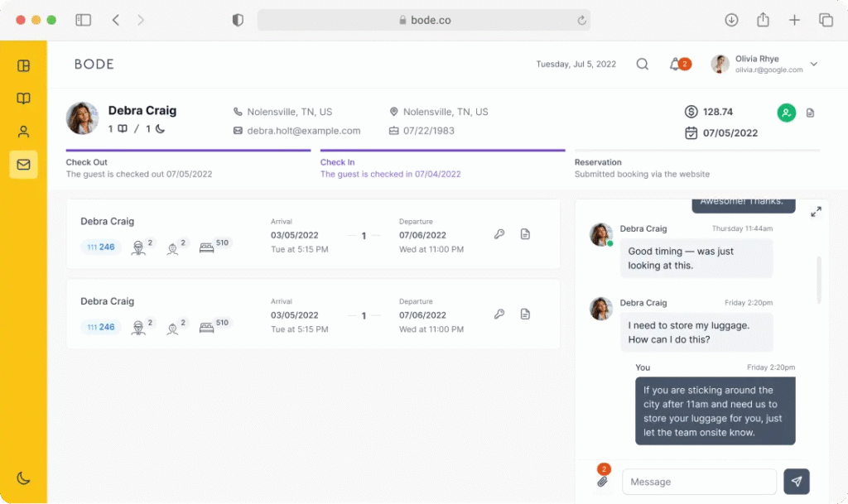Click room 246 badge in second booking
Screen dimensions: 848x504
click(100, 327)
